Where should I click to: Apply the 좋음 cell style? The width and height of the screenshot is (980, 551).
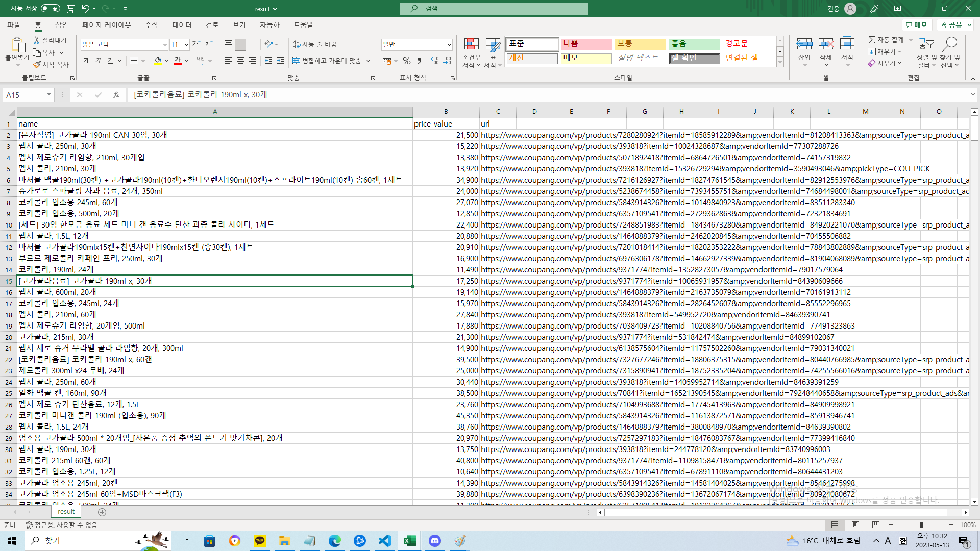click(x=694, y=44)
